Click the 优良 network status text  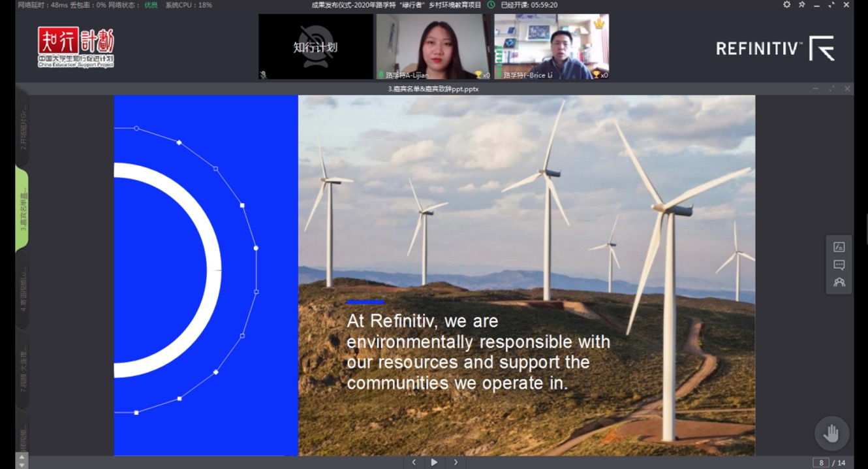(151, 5)
